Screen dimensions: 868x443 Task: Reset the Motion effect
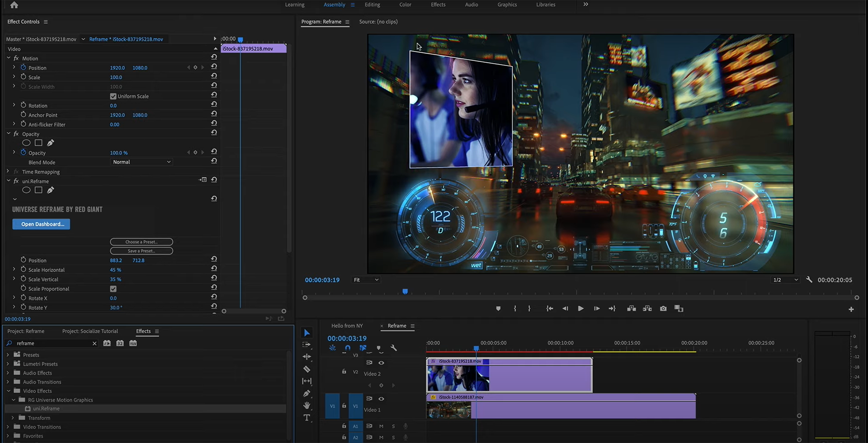tap(214, 57)
